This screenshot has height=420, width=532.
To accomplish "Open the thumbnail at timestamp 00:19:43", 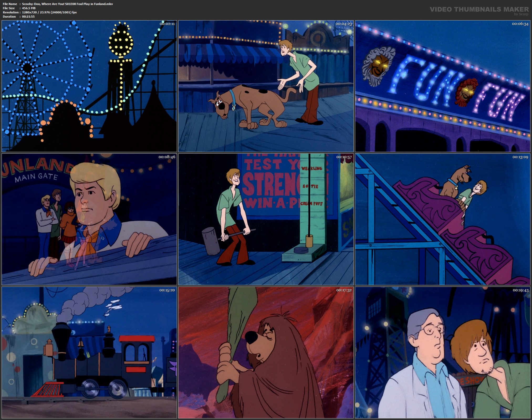I will click(442, 352).
